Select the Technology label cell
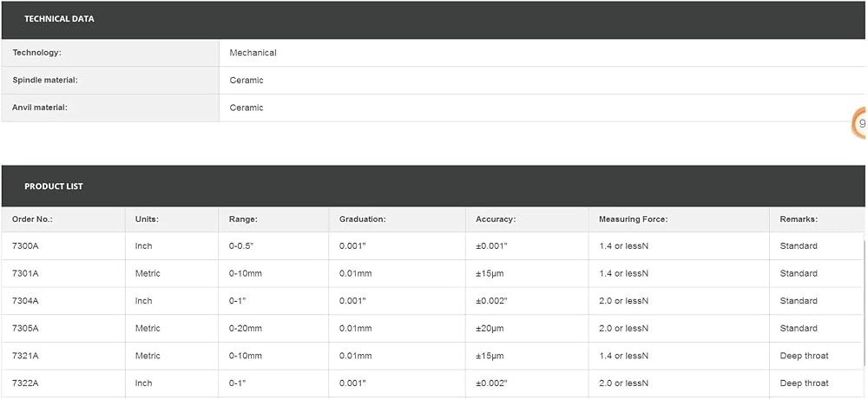Screen dimensions: 868x399 [110, 53]
